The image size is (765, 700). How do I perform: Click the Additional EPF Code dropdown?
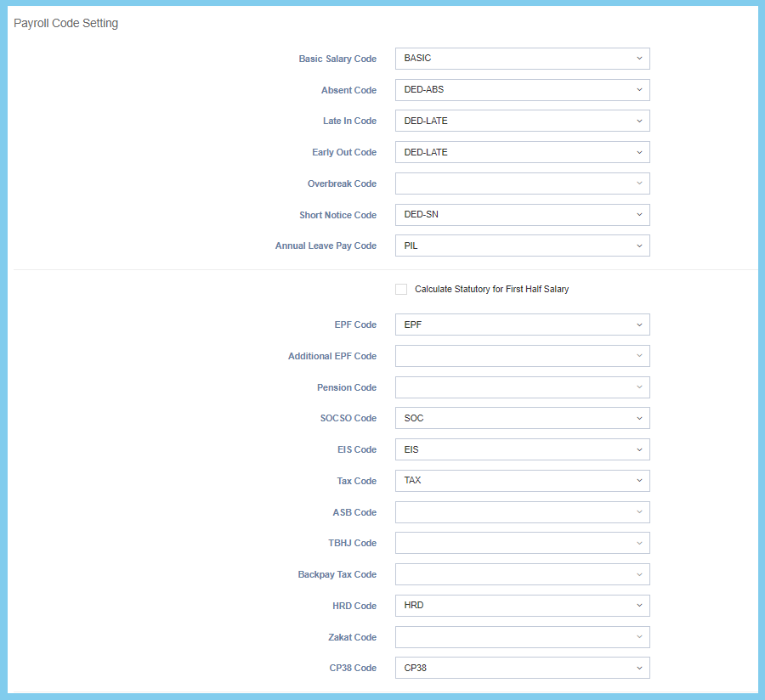tap(522, 356)
